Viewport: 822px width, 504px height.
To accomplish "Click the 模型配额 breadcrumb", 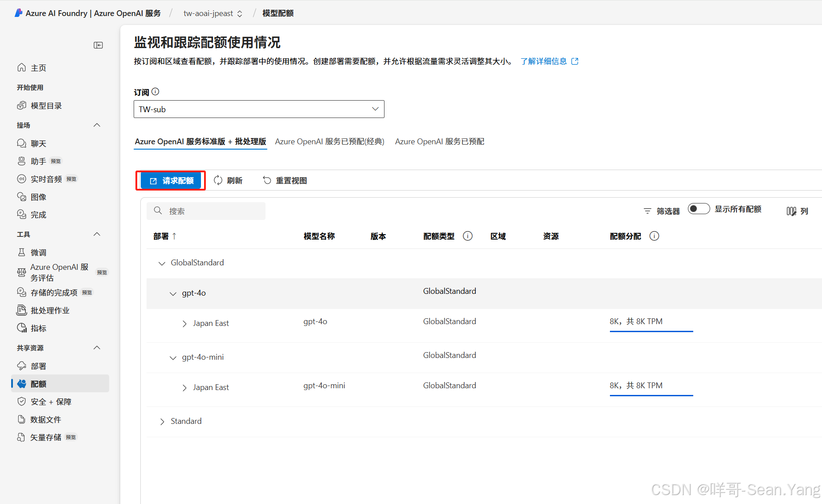I will pyautogui.click(x=278, y=13).
